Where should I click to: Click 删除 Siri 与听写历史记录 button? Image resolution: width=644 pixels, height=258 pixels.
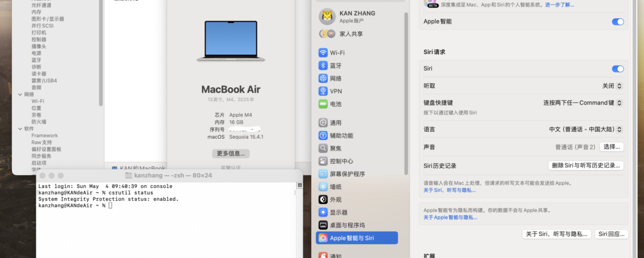click(586, 166)
